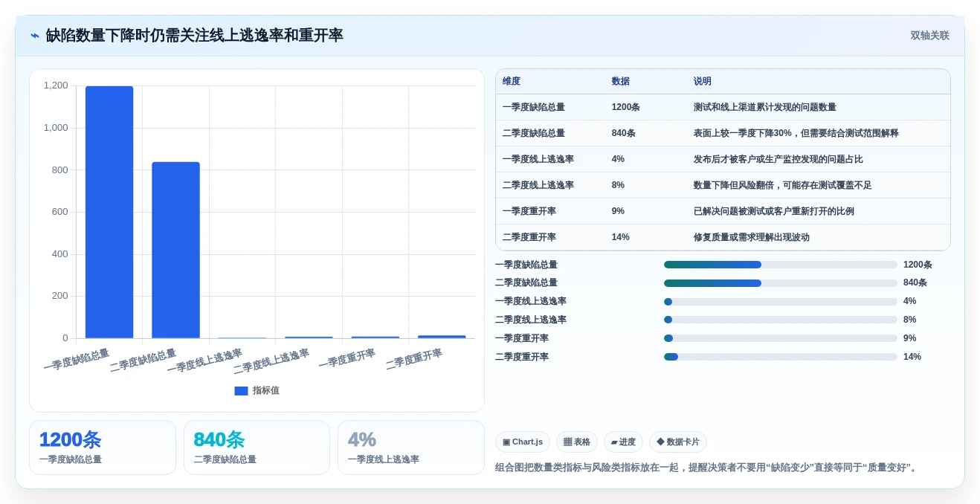980x504 pixels.
Task: Click the title 缺陷数量下降时仍需关注线上逃逸率和重开率
Action: pyautogui.click(x=195, y=36)
